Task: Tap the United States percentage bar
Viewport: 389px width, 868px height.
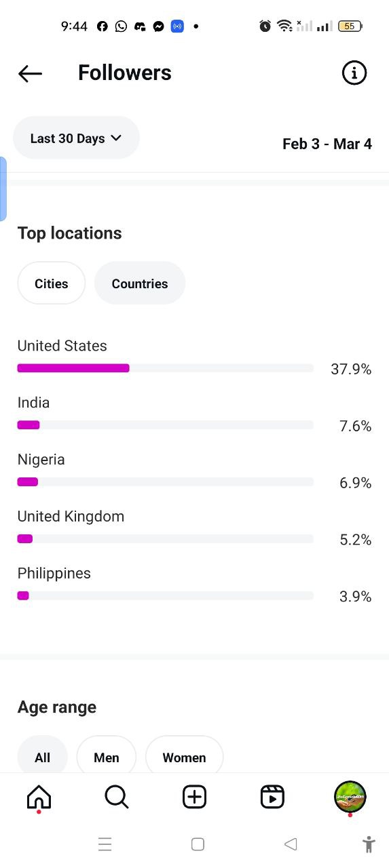Action: coord(165,368)
